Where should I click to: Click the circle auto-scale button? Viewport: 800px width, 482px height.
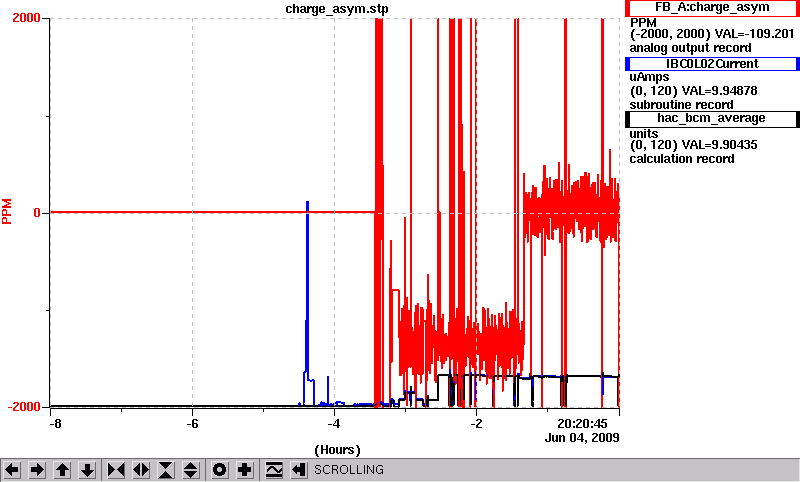coord(220,470)
